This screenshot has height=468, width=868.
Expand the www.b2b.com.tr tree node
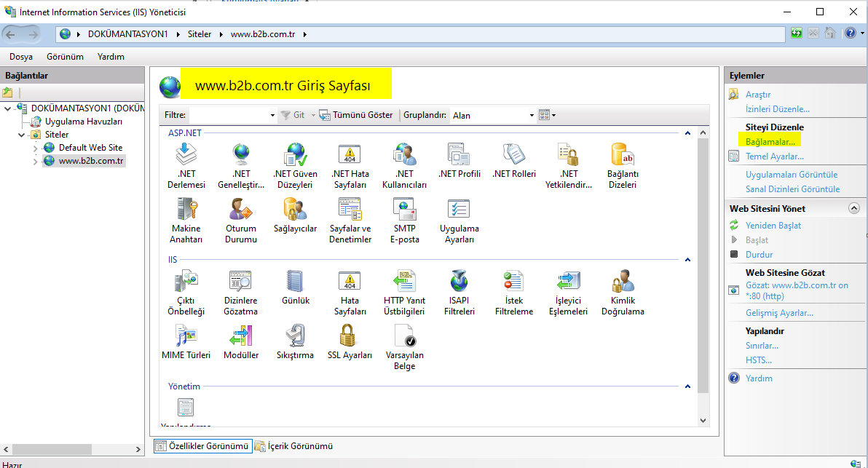tap(36, 162)
